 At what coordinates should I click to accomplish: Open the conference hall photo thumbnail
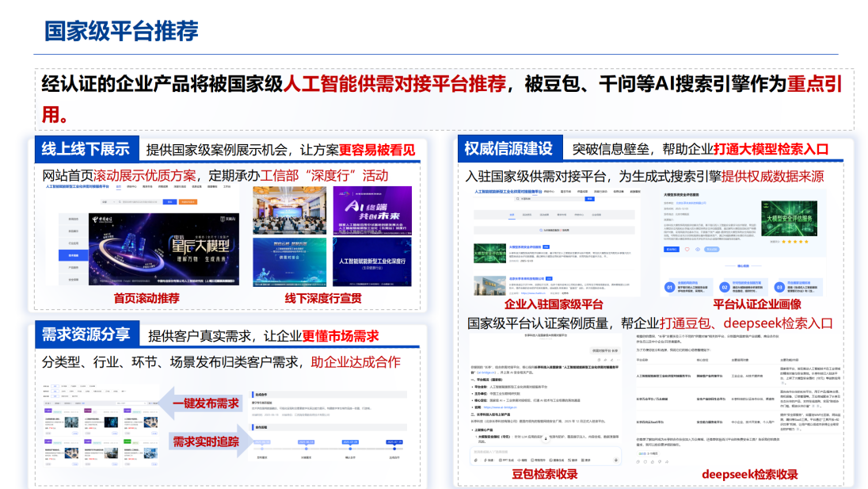tap(284, 210)
